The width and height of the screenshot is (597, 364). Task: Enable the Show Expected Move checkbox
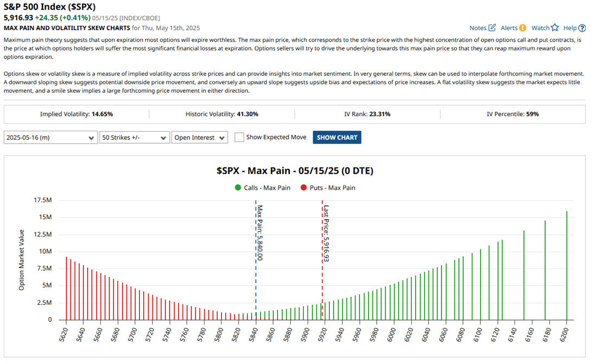pyautogui.click(x=239, y=137)
